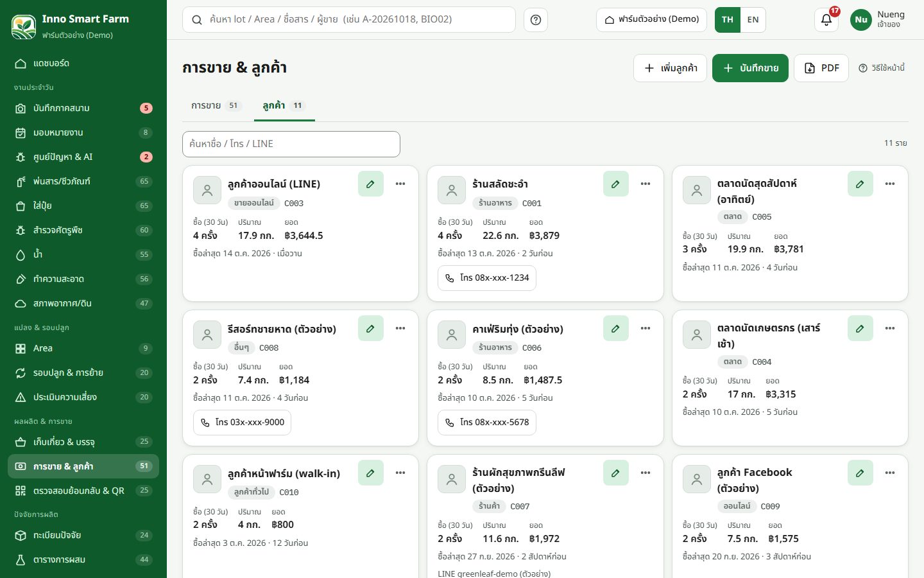Edit ร้านผักสุขภาพกรีนลีฟ with pencil icon
924x578 pixels.
coord(615,473)
